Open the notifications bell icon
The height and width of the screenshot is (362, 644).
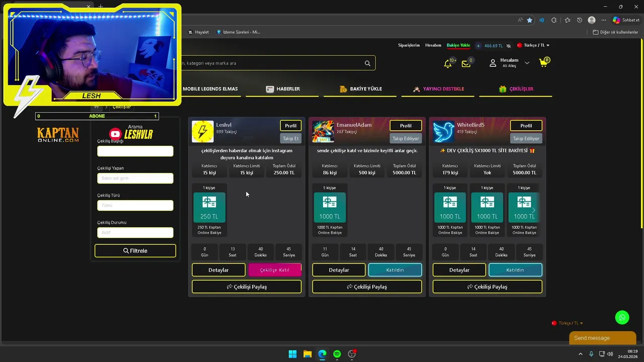(x=447, y=64)
